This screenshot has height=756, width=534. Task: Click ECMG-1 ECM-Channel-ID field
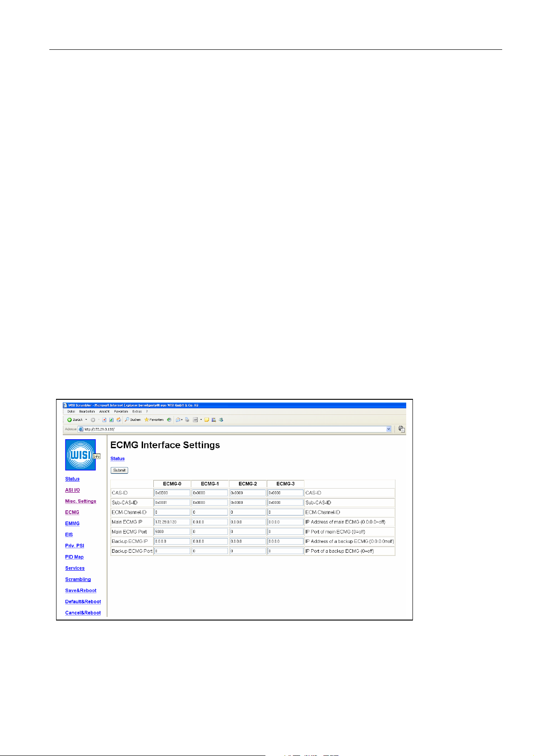(x=210, y=512)
